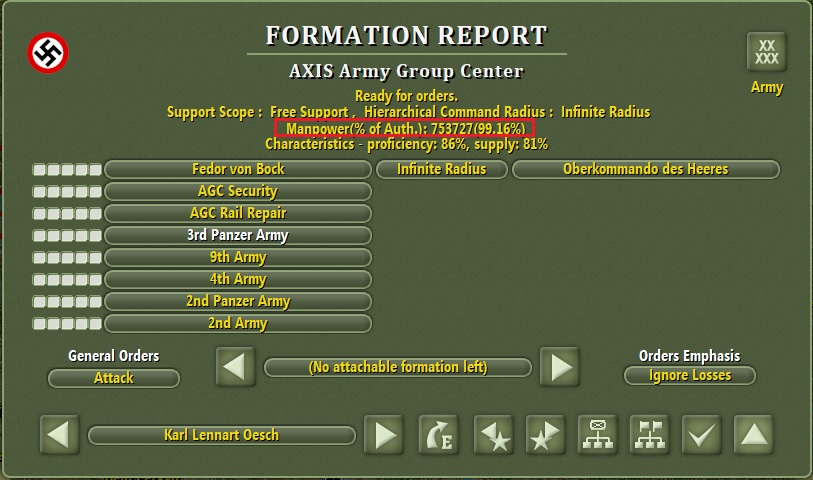Click the curved arrow E icon
813x480 pixels.
(439, 434)
